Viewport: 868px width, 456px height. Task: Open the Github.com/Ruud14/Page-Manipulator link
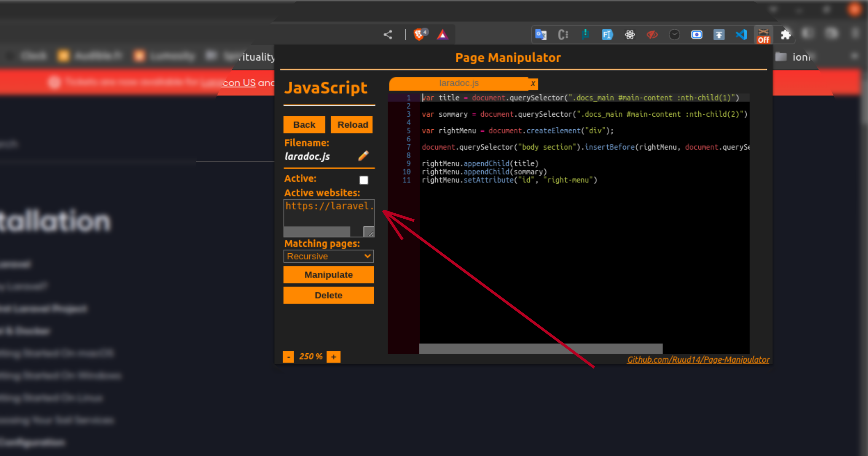coord(698,360)
